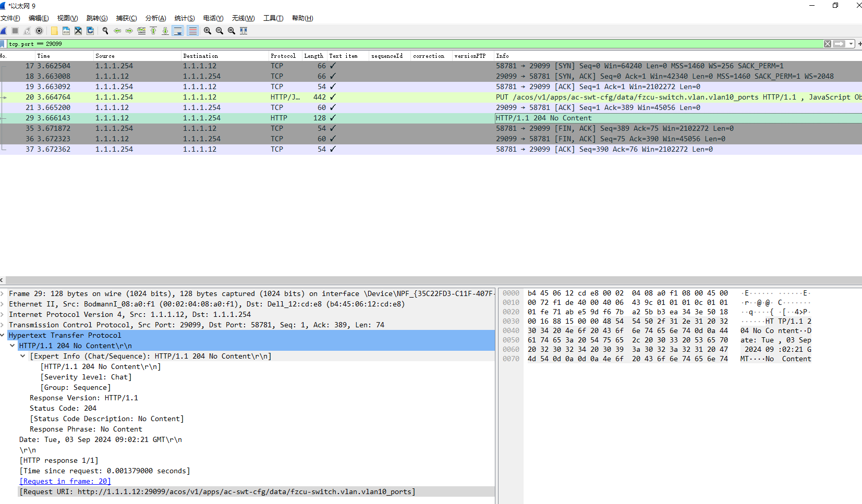Open the 分析(A) menu

[x=156, y=18]
